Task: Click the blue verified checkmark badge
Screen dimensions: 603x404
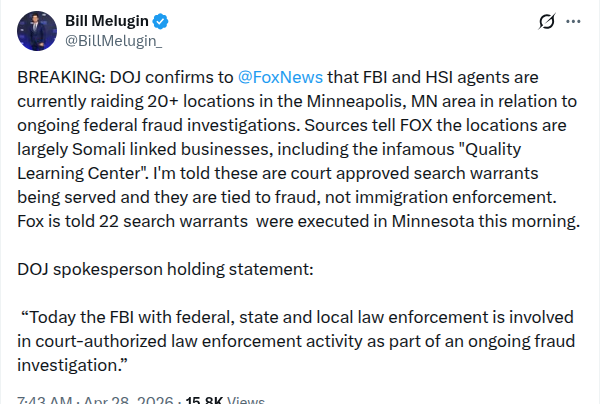Action: tap(157, 21)
